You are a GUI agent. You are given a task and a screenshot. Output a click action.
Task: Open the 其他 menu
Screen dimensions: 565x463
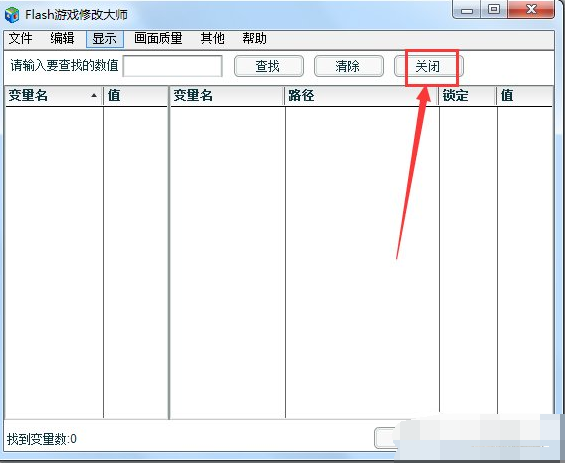coord(212,38)
